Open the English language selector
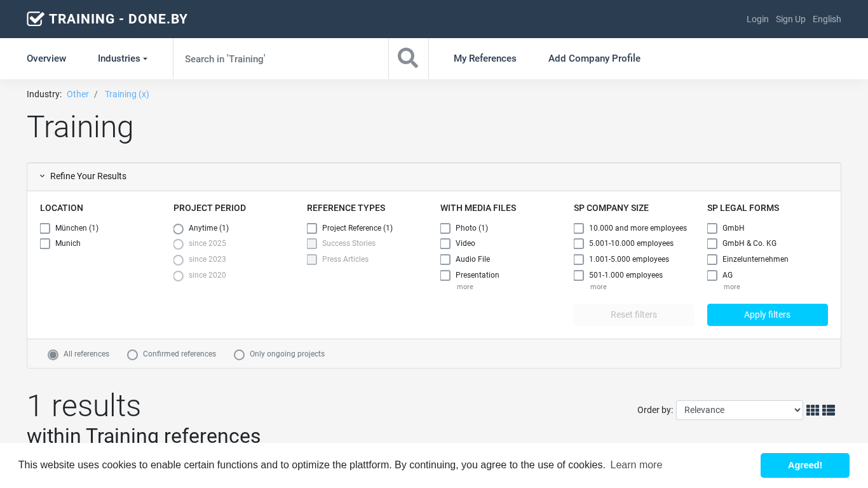 pos(827,19)
